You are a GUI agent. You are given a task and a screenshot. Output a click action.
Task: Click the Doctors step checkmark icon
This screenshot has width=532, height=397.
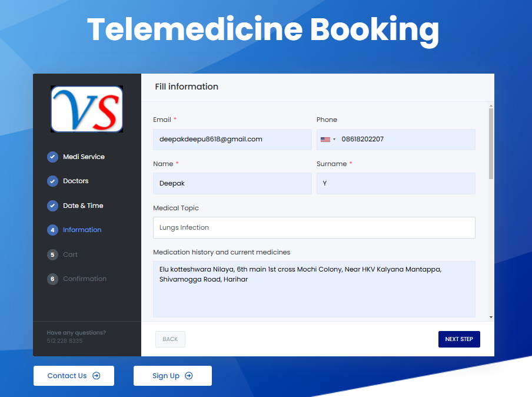coord(52,181)
